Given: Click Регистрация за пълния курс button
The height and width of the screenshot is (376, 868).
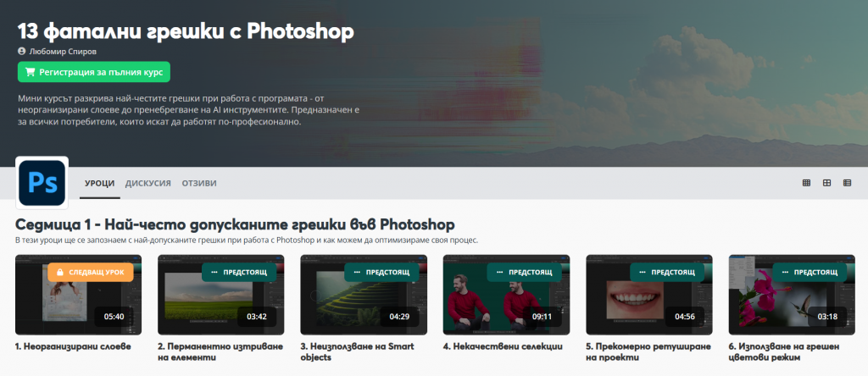Looking at the screenshot, I should click(x=94, y=72).
